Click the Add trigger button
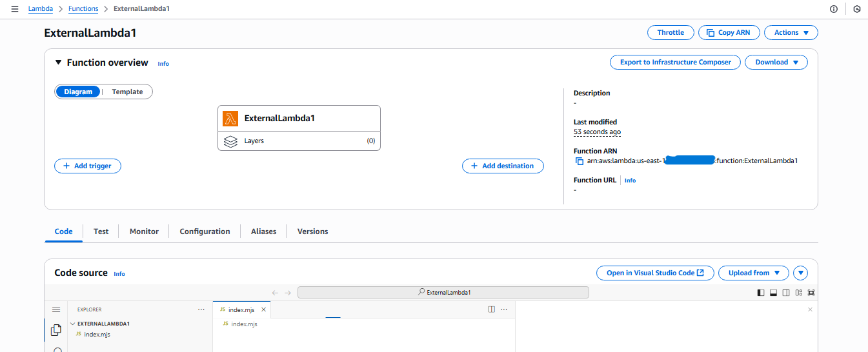Image resolution: width=868 pixels, height=352 pixels. (x=88, y=166)
